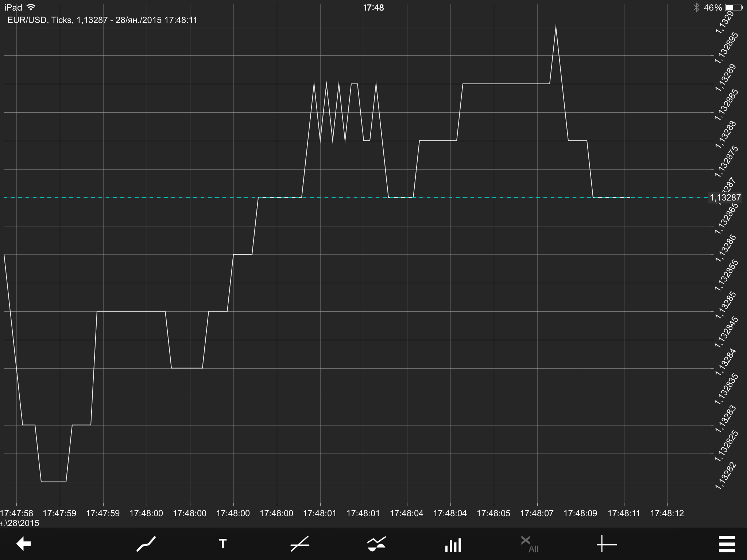Toggle the crosshair cursor tool
The height and width of the screenshot is (560, 747).
(607, 545)
